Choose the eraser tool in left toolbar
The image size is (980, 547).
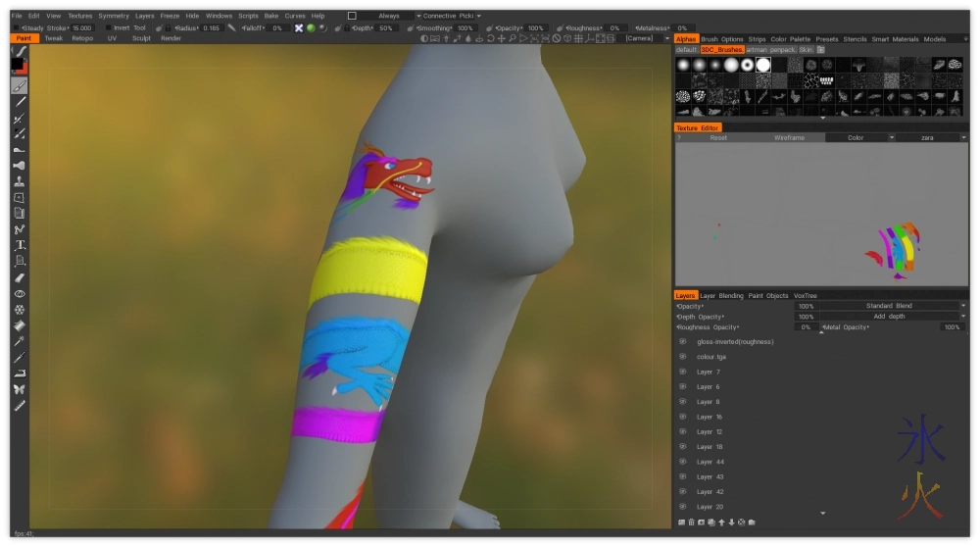tap(20, 277)
